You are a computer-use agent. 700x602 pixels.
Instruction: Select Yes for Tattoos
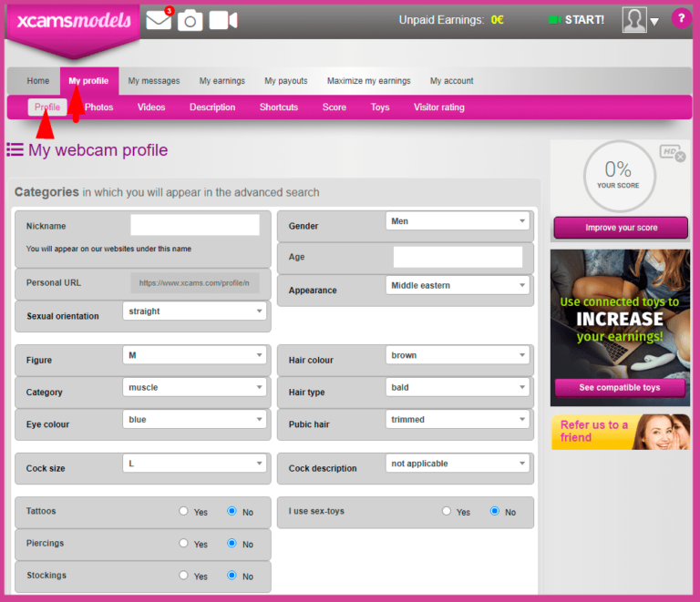(183, 511)
